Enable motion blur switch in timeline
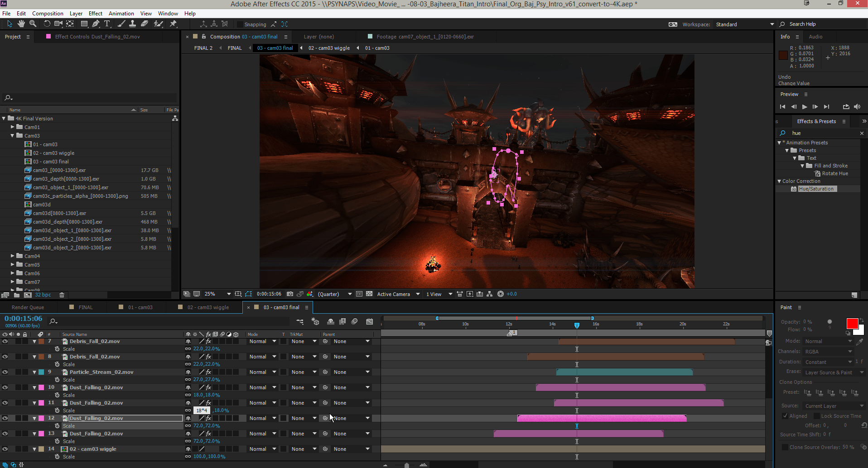This screenshot has height=468, width=868. point(355,321)
